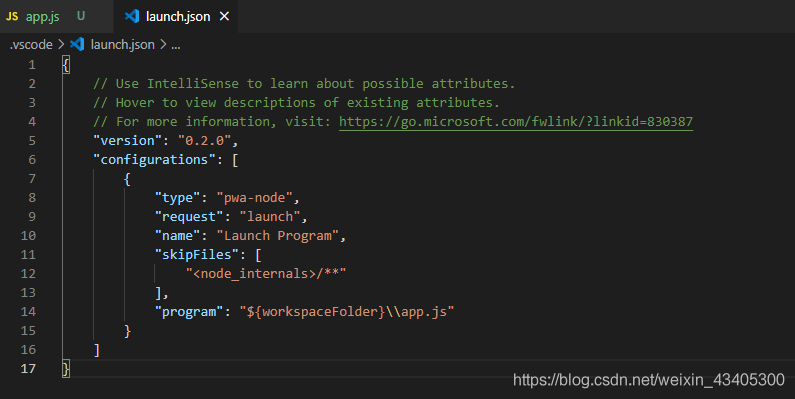
Task: Click the "skipFiles" key
Action: (196, 255)
